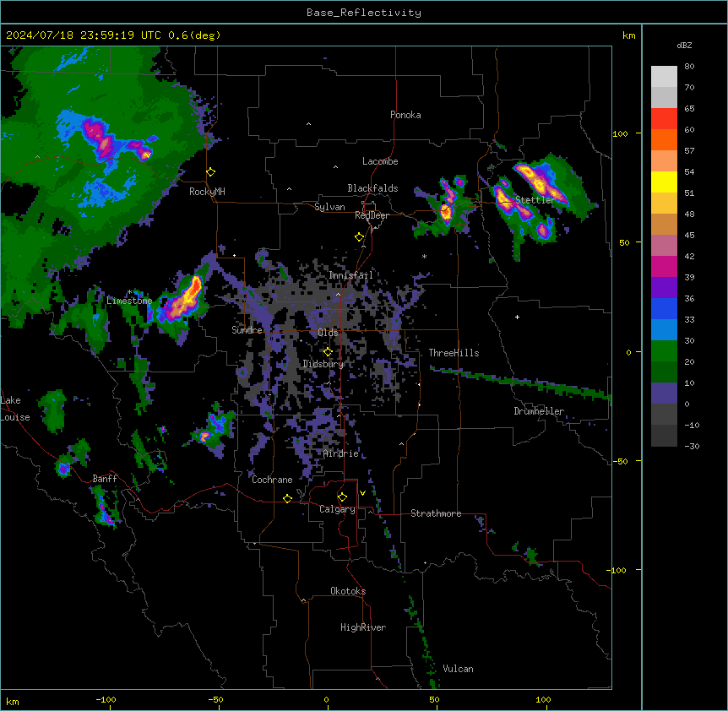
Task: Select the Lacombe city label
Action: 380,161
